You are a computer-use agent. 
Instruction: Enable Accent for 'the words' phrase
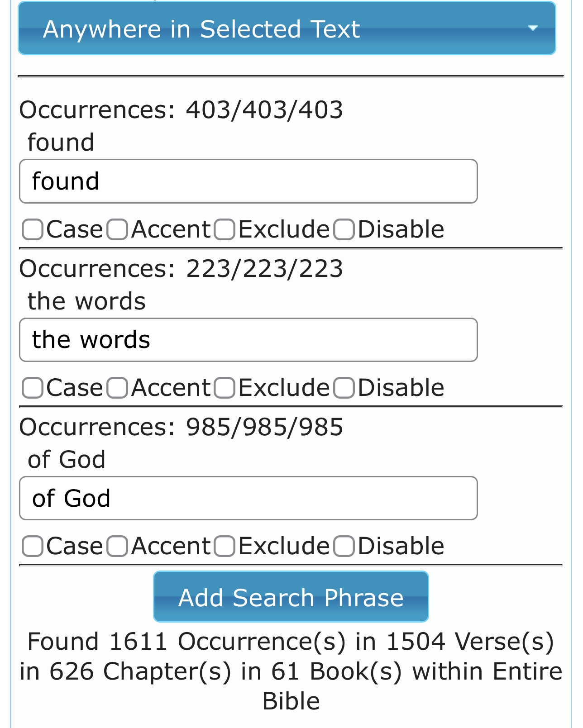tap(117, 388)
